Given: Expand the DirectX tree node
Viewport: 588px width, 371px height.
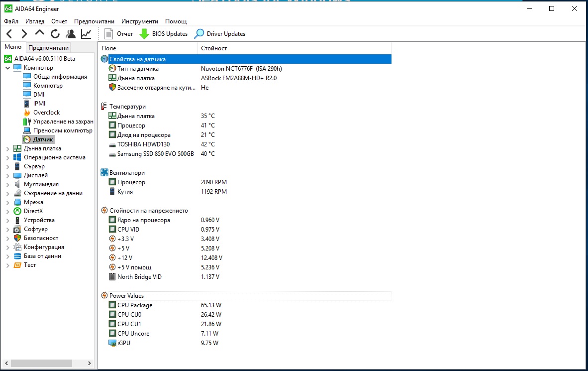Looking at the screenshot, I should pyautogui.click(x=7, y=212).
